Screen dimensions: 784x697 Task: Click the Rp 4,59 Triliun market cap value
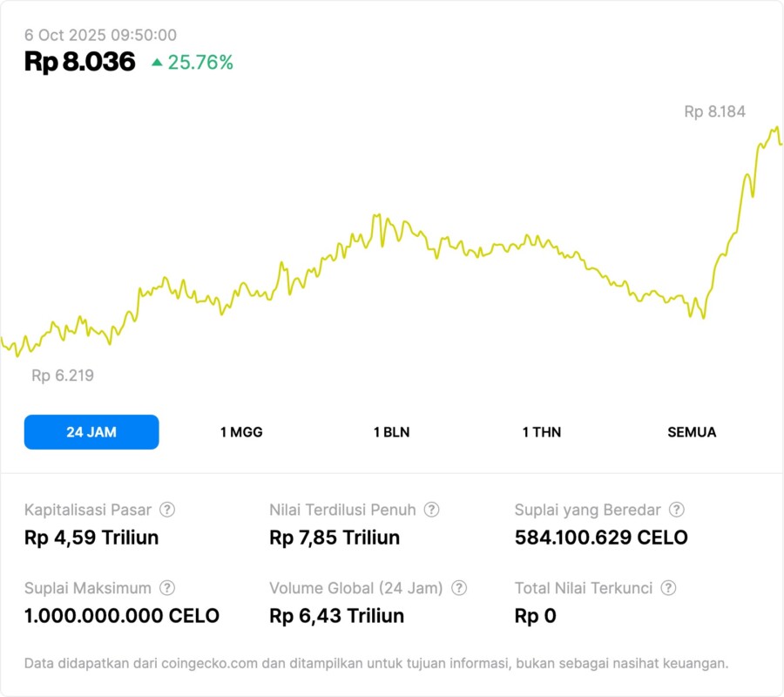[x=91, y=538]
